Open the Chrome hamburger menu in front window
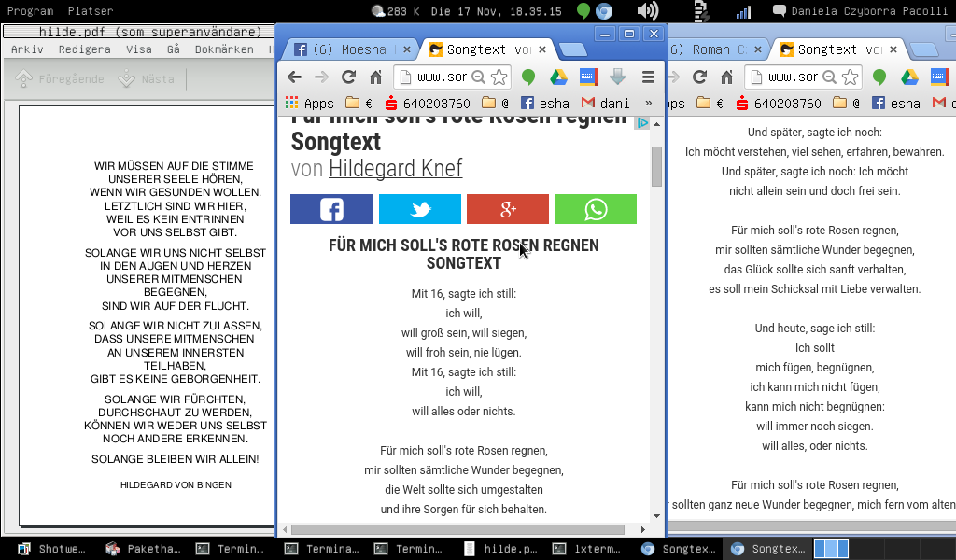This screenshot has width=956, height=560. click(x=648, y=77)
